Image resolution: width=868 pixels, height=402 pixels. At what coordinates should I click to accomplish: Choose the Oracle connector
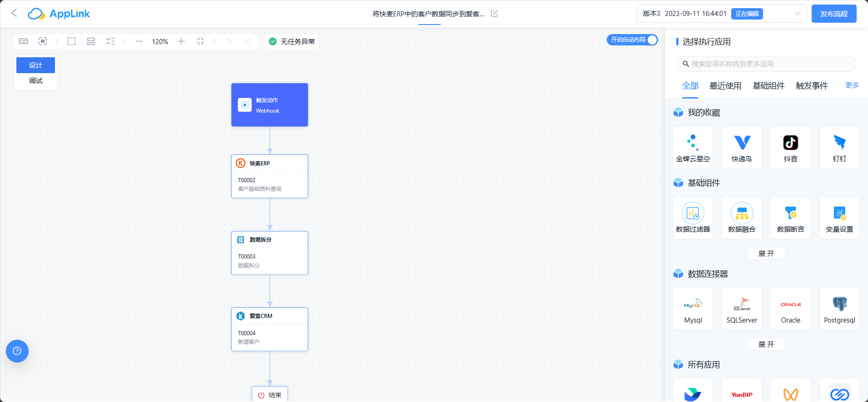click(791, 309)
